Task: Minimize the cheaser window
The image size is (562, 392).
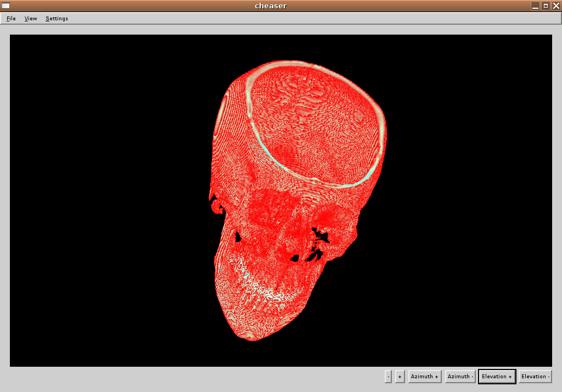Action: tap(536, 5)
